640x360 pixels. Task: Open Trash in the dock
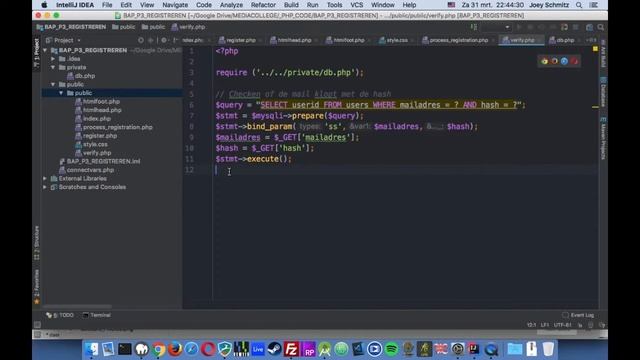[x=548, y=349]
